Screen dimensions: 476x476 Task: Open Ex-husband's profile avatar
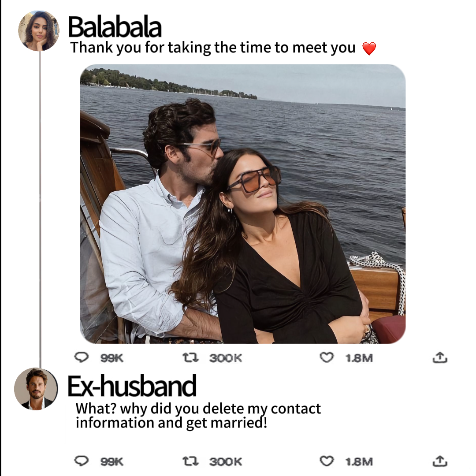pos(36,389)
